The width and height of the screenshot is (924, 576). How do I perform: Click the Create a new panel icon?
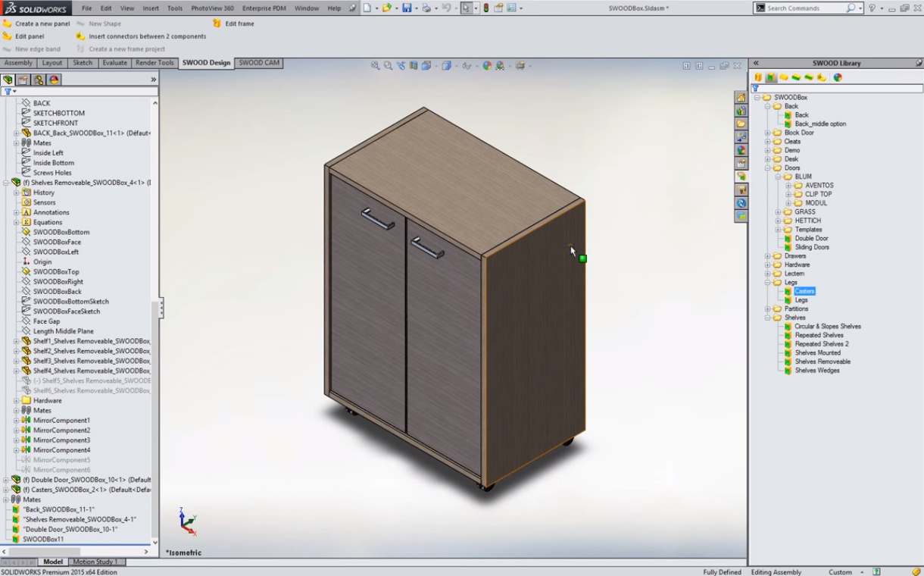[8, 23]
